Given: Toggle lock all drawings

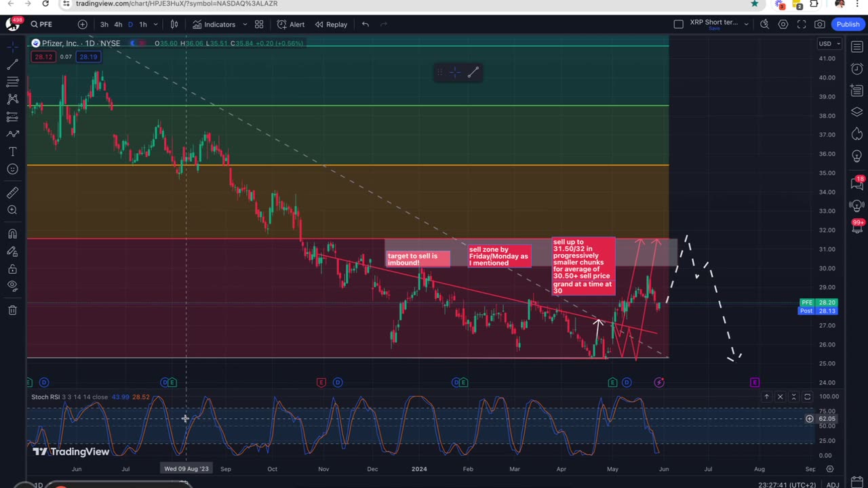Looking at the screenshot, I should [x=12, y=269].
